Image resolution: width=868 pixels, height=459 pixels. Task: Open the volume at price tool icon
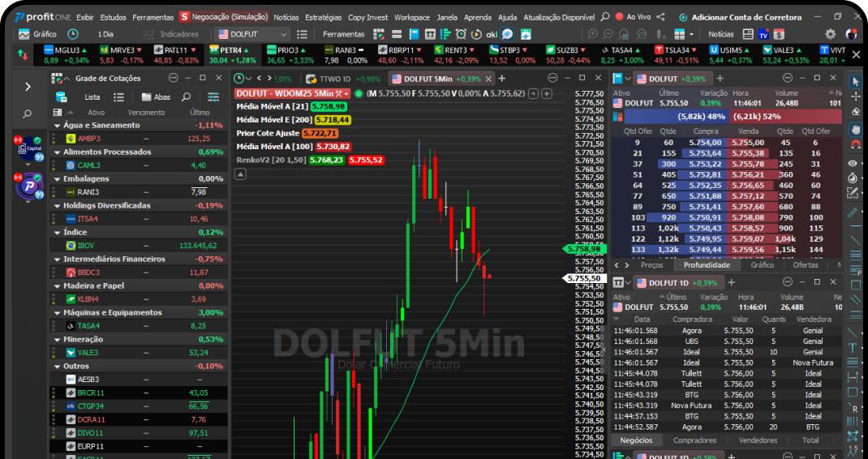tap(445, 34)
